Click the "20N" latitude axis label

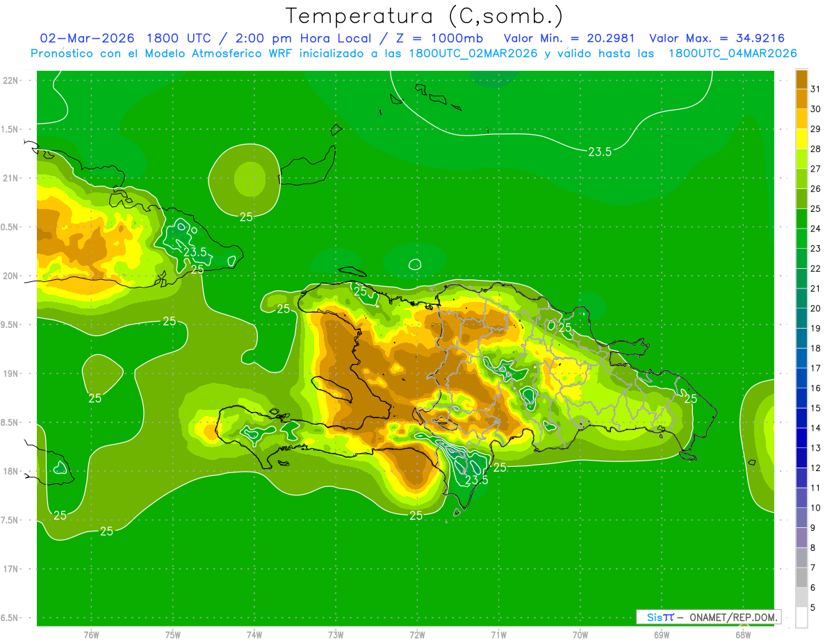12,276
